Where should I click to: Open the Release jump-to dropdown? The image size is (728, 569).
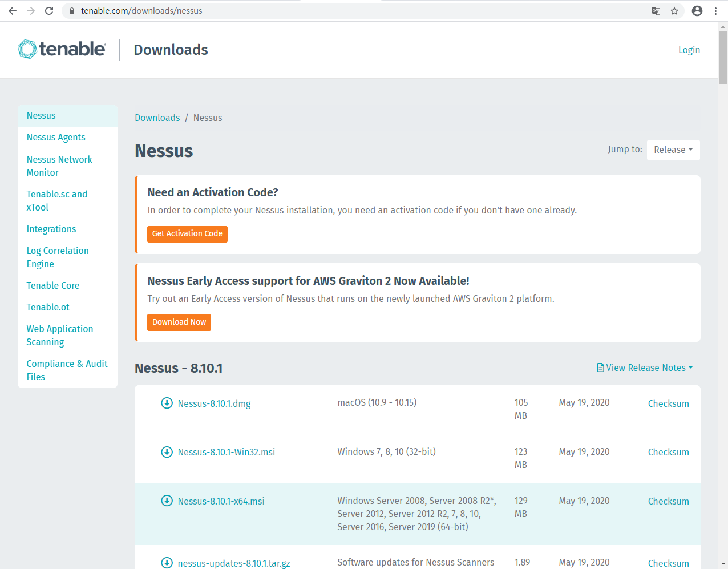(673, 150)
